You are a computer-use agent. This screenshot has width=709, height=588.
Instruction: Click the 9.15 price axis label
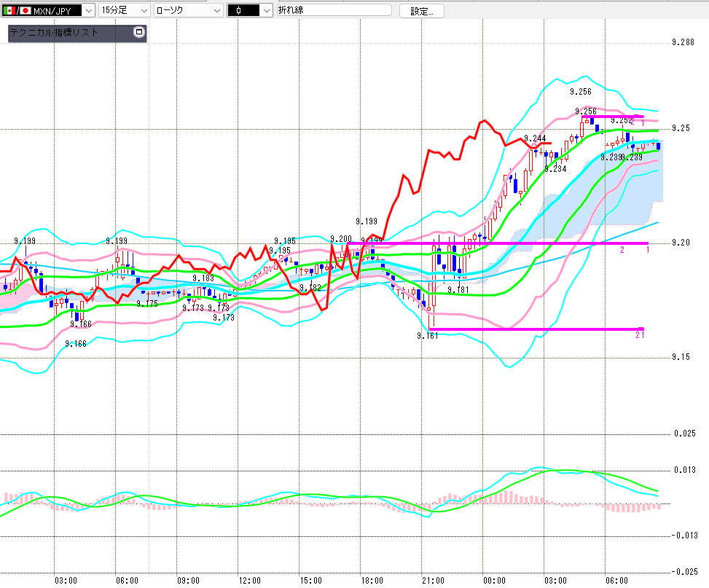[681, 357]
